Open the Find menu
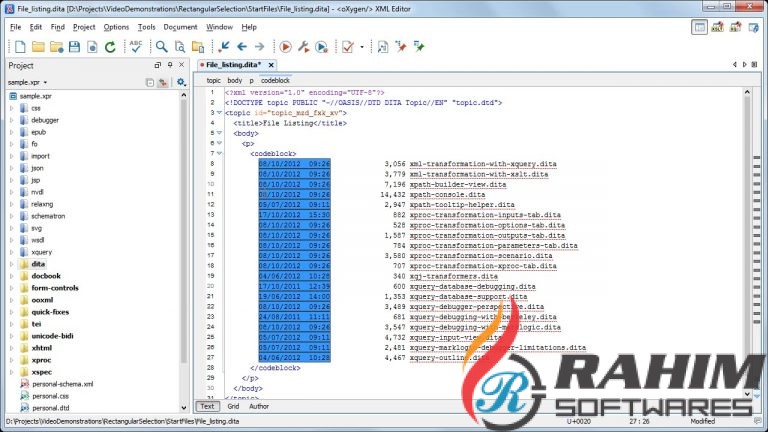Image resolution: width=768 pixels, height=432 pixels. point(57,27)
